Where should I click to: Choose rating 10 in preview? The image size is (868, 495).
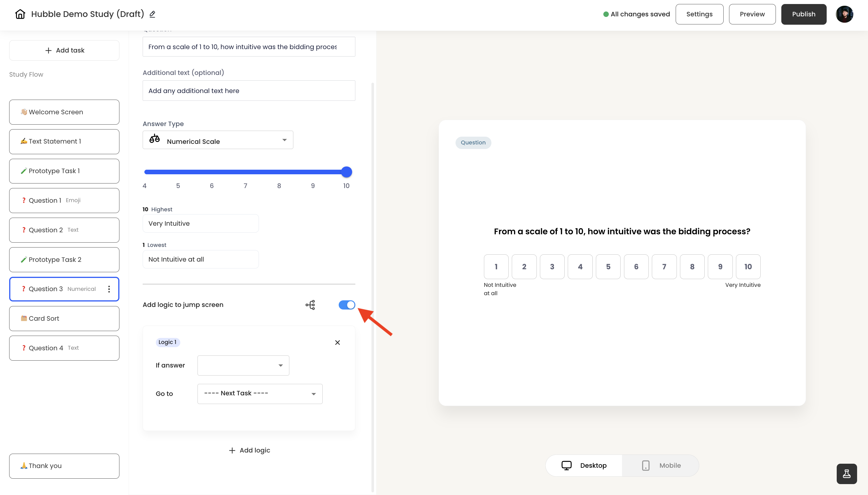pyautogui.click(x=748, y=267)
